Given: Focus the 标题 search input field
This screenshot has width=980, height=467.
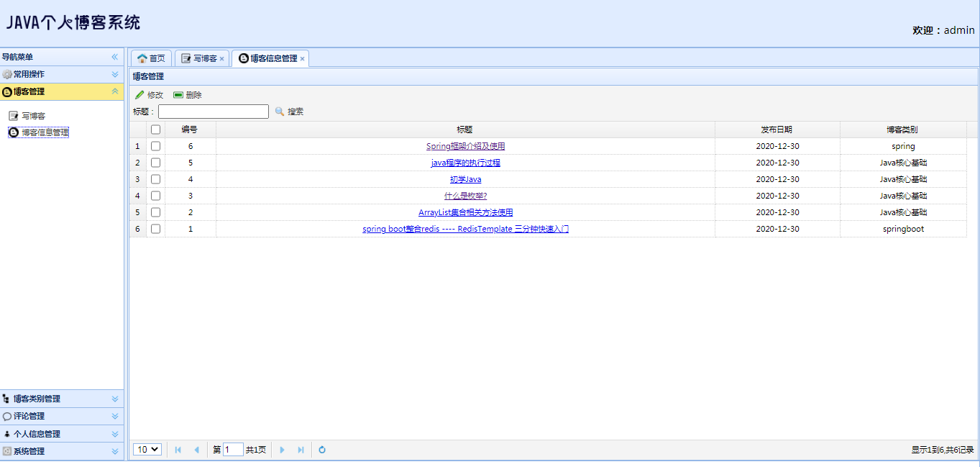Looking at the screenshot, I should click(214, 112).
